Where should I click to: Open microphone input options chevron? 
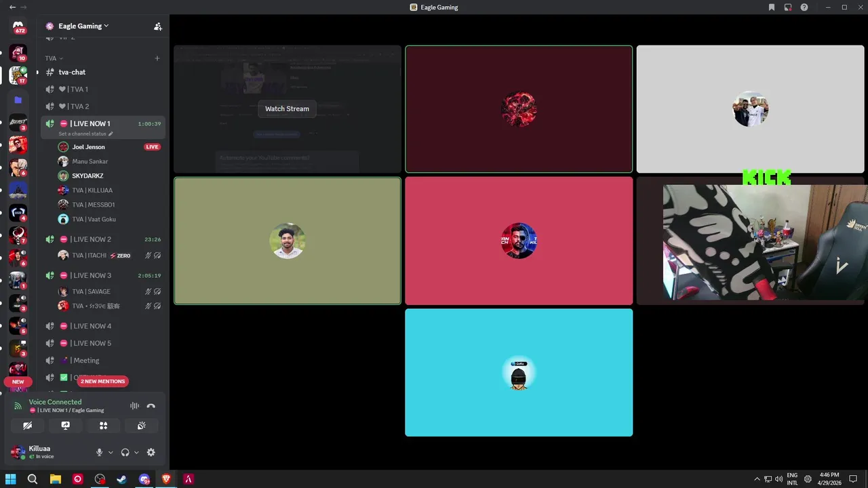click(x=111, y=452)
